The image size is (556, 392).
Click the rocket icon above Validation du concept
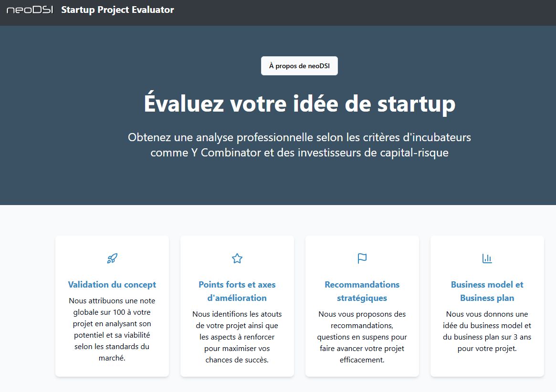[112, 258]
